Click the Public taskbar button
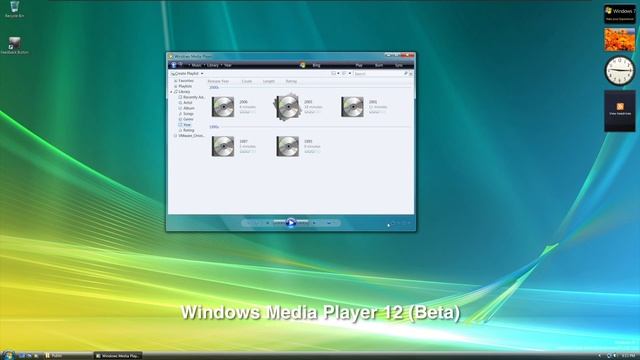This screenshot has width=640, height=360. pyautogui.click(x=68, y=356)
